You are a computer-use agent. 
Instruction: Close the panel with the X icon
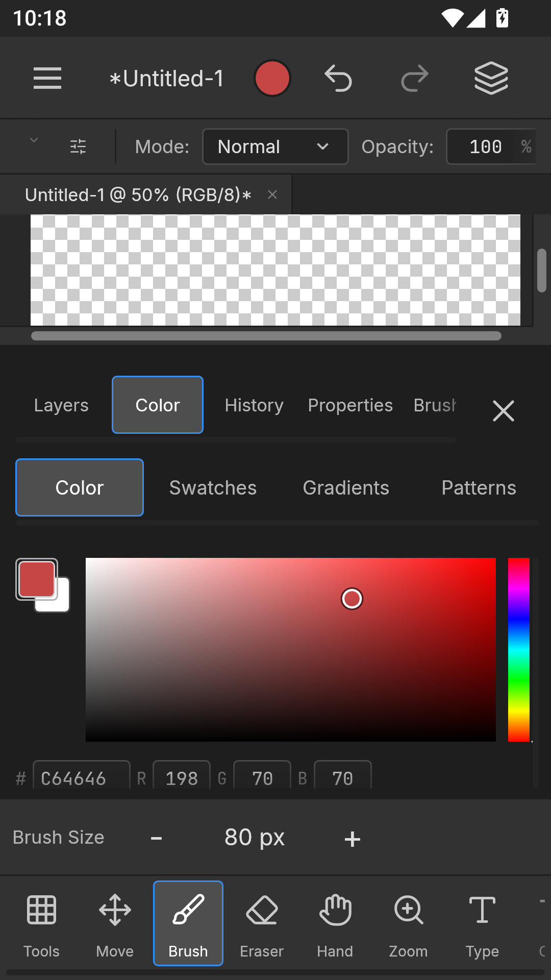[x=504, y=411]
